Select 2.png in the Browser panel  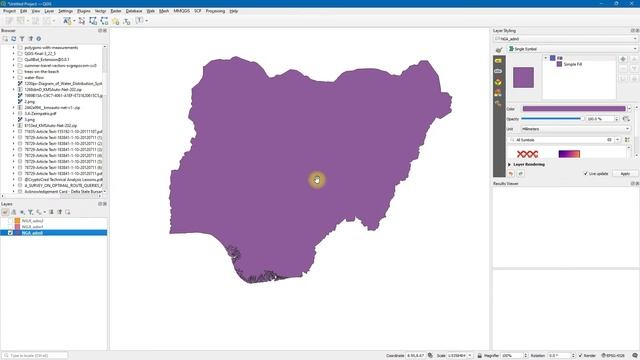pyautogui.click(x=29, y=101)
